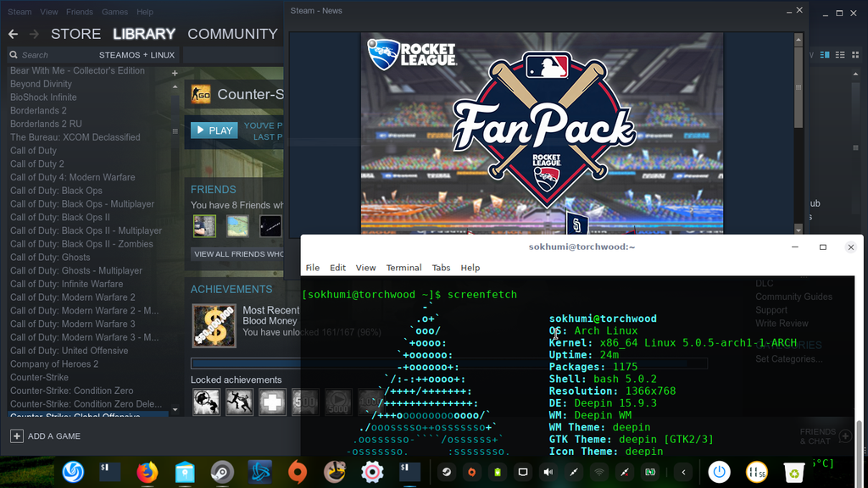Open the first locked achievement thumbnail
The image size is (868, 488).
(206, 402)
